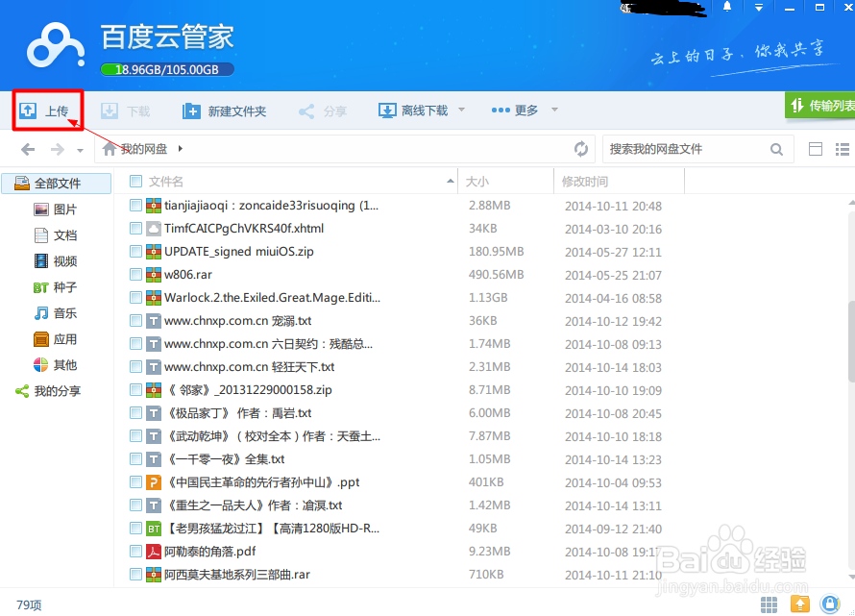Toggle the select-all checkbox beside 文件名
Screen dimensions: 855x616
tap(135, 181)
